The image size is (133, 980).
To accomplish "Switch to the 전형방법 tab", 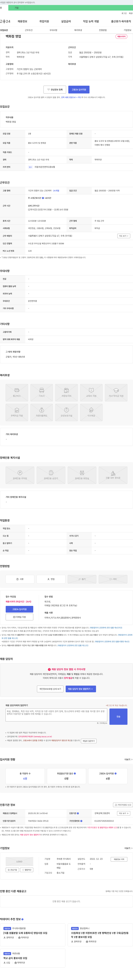I will pos(103,30).
